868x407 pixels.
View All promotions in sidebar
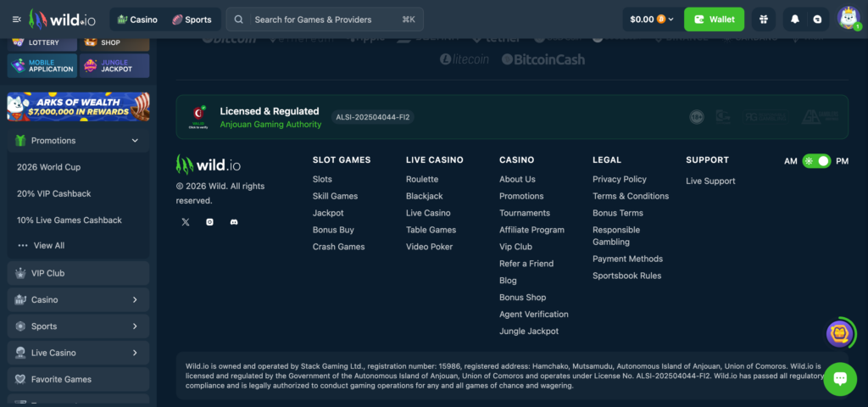(41, 245)
